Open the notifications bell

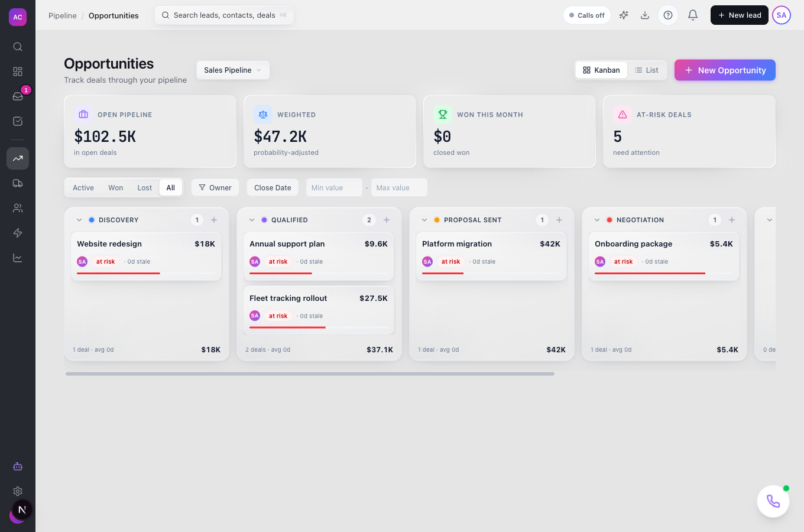click(x=693, y=15)
